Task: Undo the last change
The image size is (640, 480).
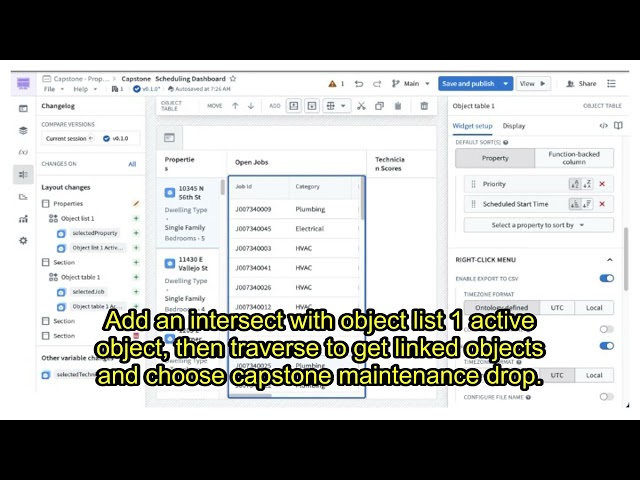Action: pyautogui.click(x=359, y=84)
